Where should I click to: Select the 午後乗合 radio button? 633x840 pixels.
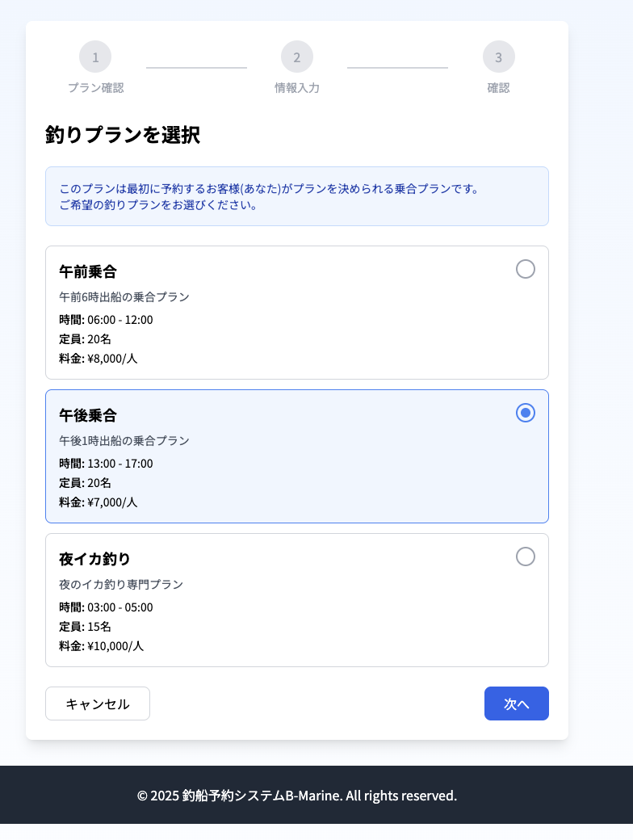pyautogui.click(x=526, y=413)
